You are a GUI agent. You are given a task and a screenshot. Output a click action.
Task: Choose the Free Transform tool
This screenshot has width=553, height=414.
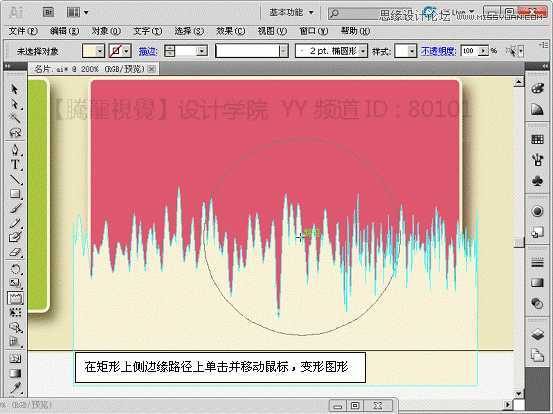(15, 312)
